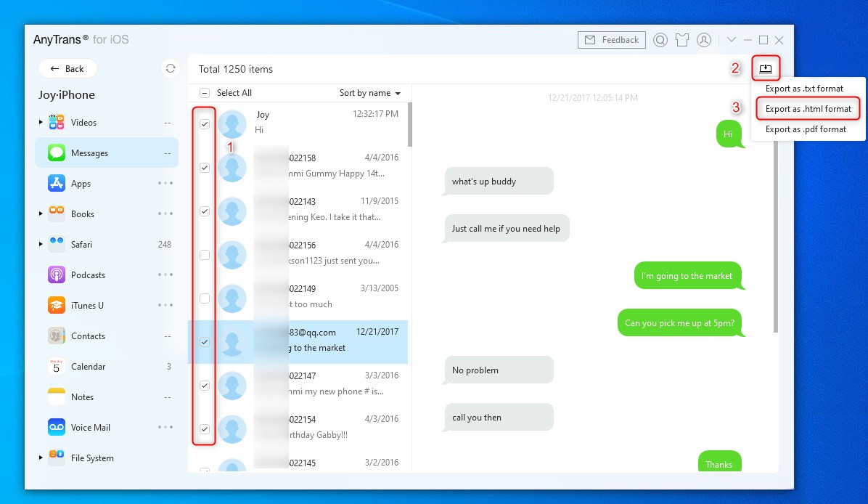Screen dimensions: 868x504
Task: Select the Videos category in sidebar
Action: pos(83,122)
